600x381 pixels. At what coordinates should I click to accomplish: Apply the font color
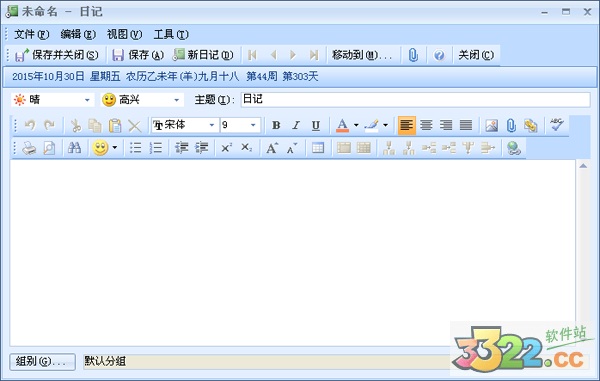coord(342,125)
